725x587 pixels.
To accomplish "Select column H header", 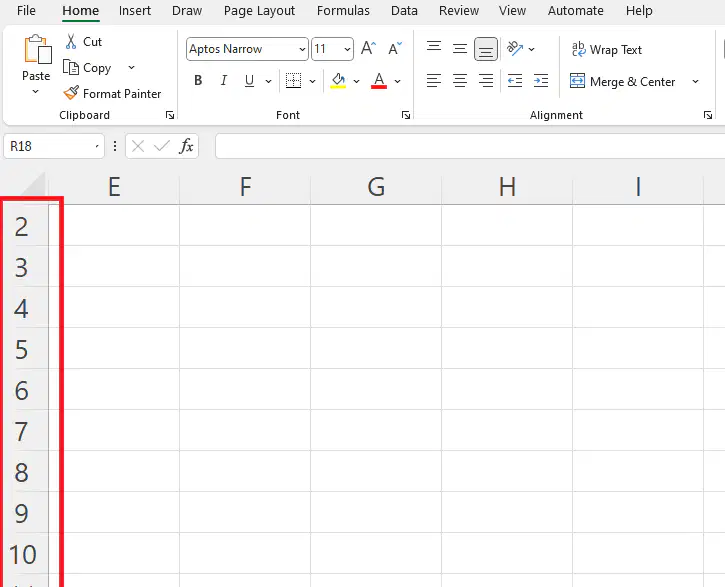I will (507, 187).
